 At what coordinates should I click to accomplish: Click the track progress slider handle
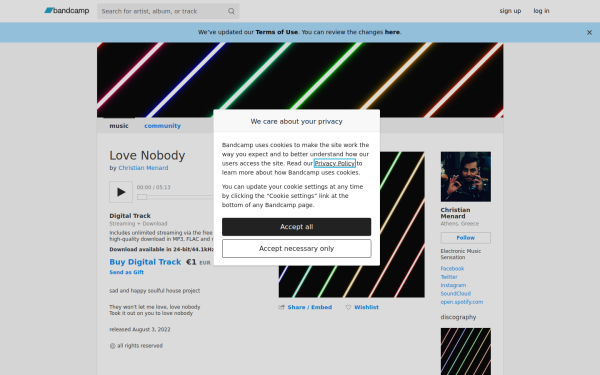pos(142,197)
